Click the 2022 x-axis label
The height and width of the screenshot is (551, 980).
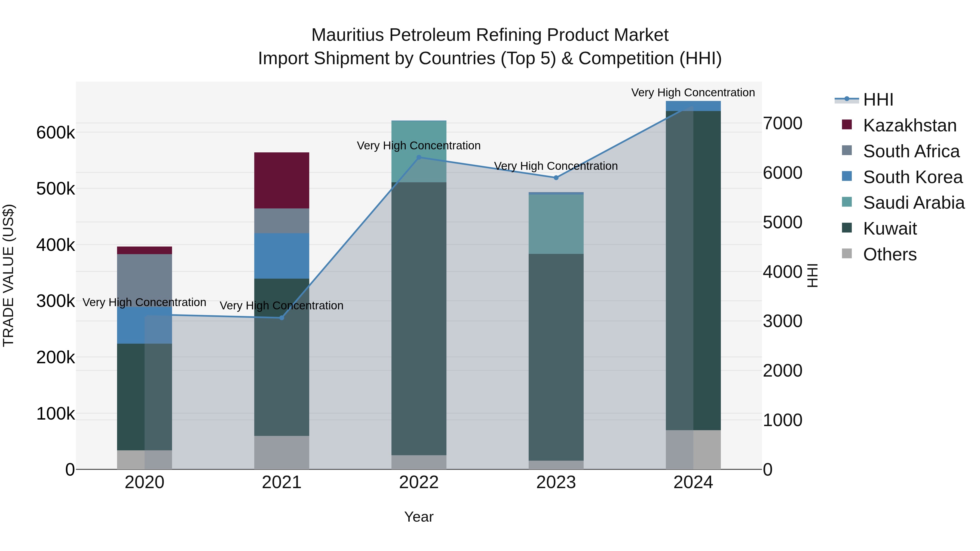[419, 482]
